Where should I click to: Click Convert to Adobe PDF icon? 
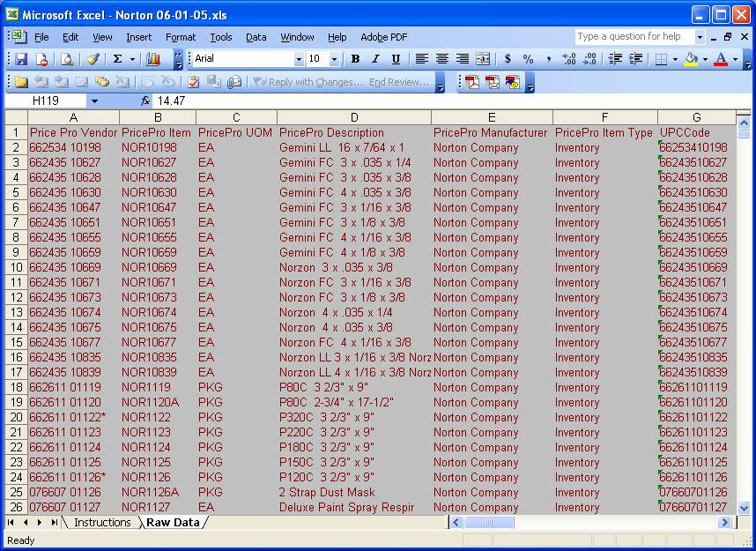[x=472, y=82]
